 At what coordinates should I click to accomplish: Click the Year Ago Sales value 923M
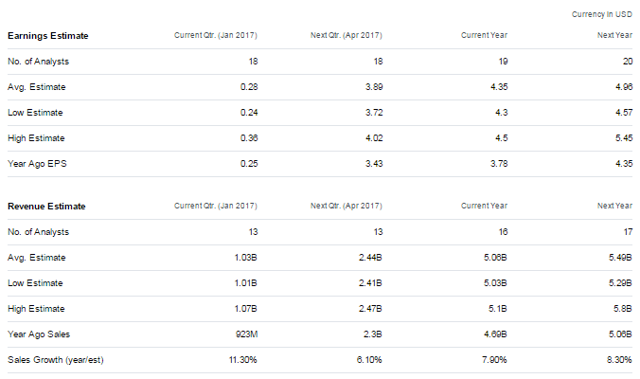(247, 334)
